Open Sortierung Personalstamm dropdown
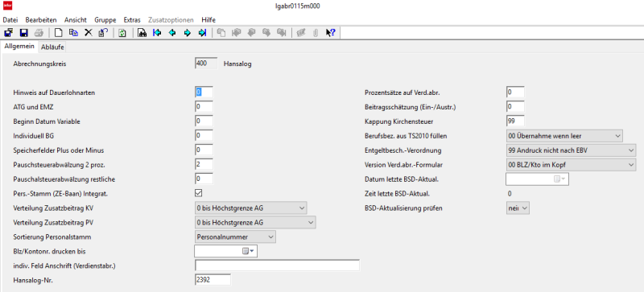 tap(235, 237)
